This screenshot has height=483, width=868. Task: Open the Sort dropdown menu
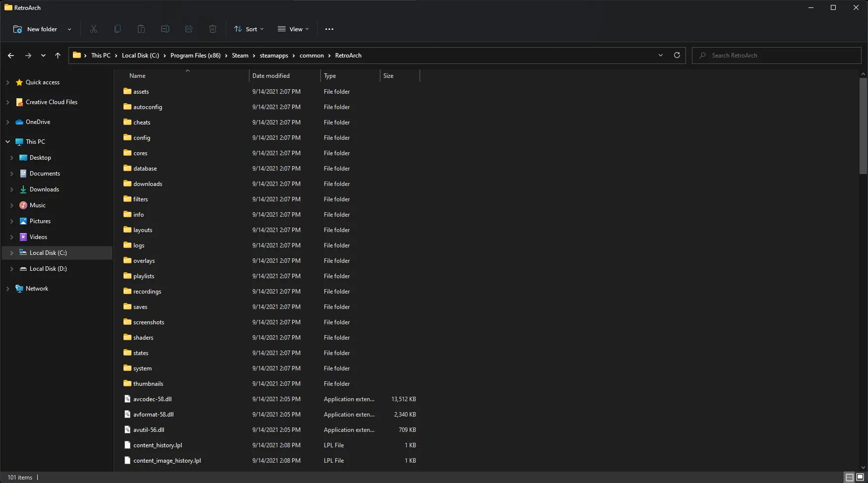click(249, 29)
